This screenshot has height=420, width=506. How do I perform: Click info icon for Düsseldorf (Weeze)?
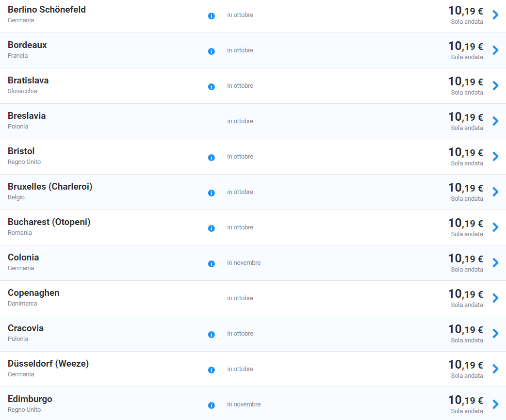tap(212, 370)
